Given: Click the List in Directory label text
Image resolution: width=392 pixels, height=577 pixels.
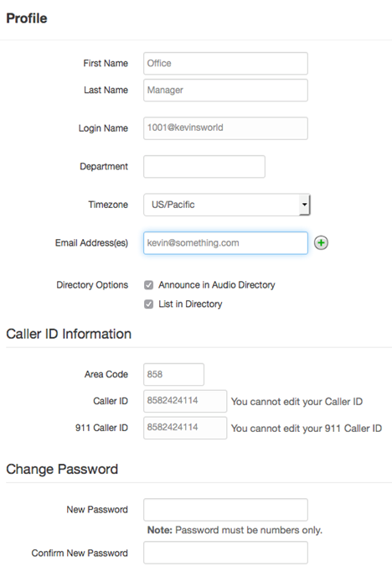Looking at the screenshot, I should [x=190, y=304].
